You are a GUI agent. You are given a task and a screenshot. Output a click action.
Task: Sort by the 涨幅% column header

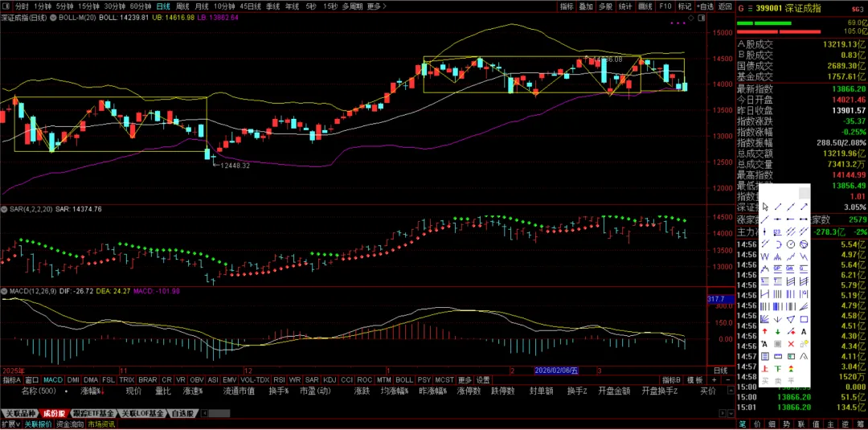coord(92,391)
